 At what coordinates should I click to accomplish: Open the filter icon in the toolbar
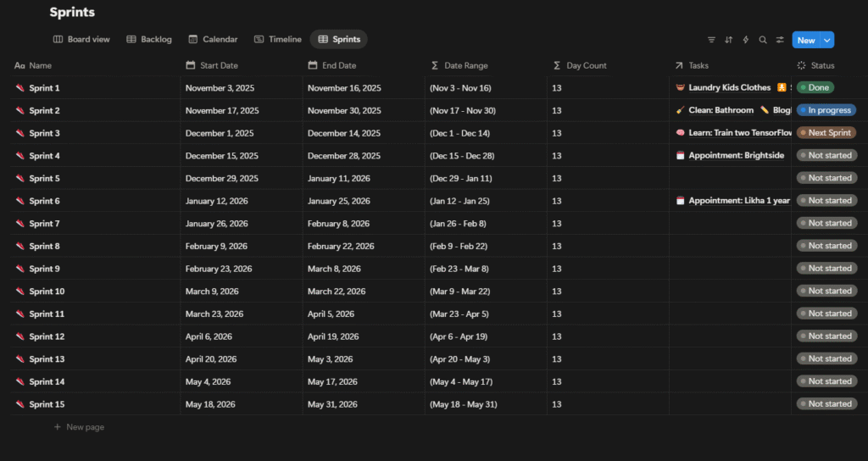click(711, 40)
